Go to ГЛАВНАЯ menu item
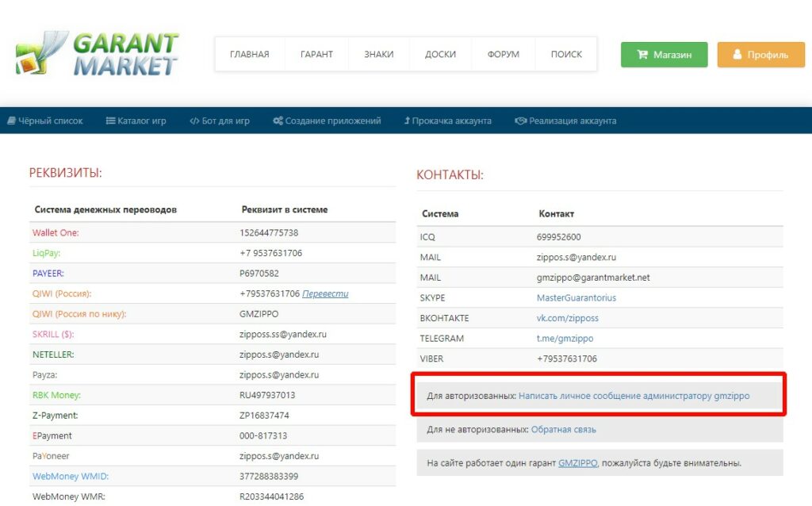The image size is (812, 506). (x=249, y=55)
